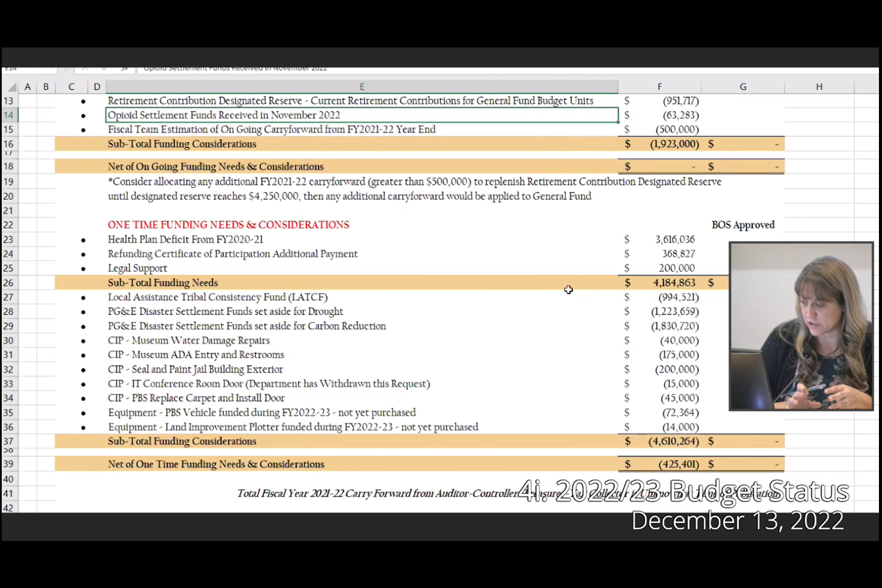
Task: Click the Select All corner triangle
Action: pos(13,87)
